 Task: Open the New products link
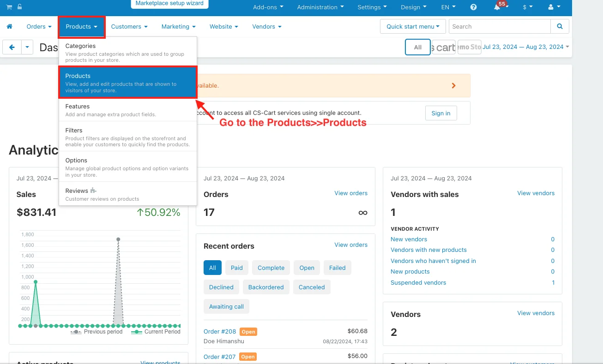click(410, 271)
